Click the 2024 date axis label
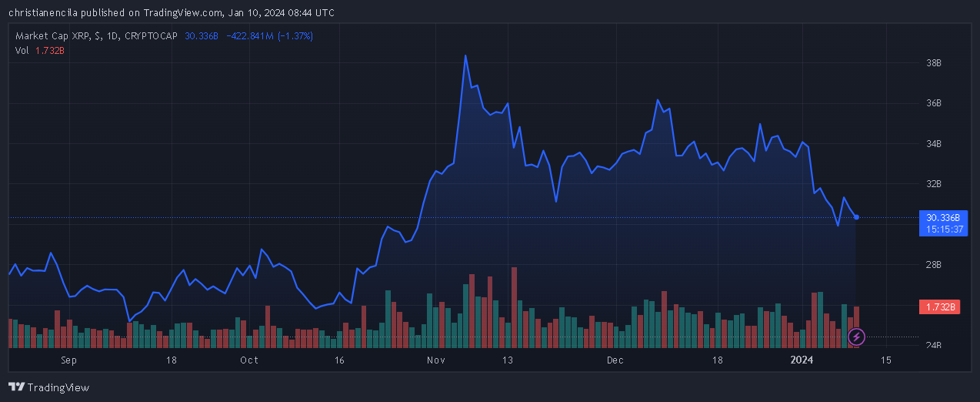 tap(802, 360)
